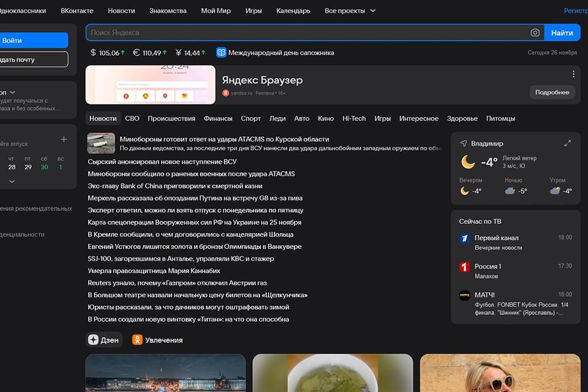Open the Спорт news tab
Viewport: 588px width, 392px height.
[250, 119]
